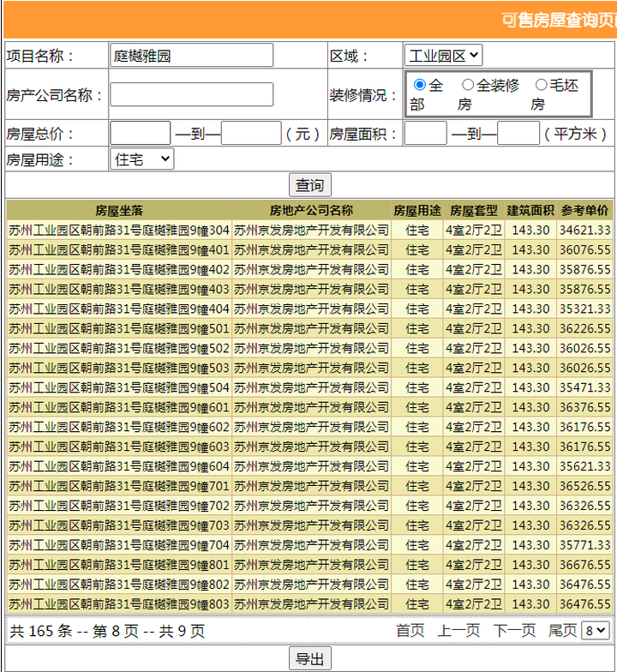The image size is (617, 672).
Task: Select the 9幢401 address cell
Action: pos(119,250)
